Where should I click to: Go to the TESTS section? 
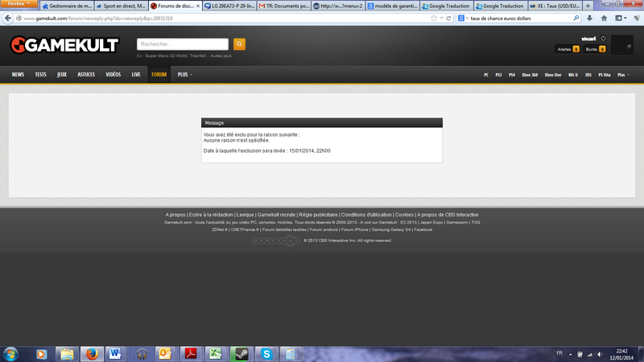(x=40, y=75)
